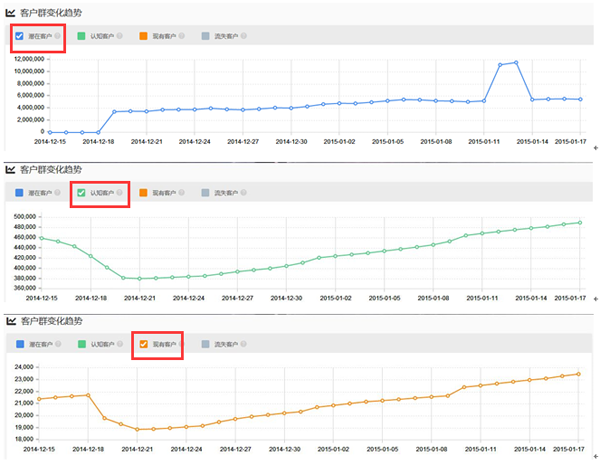Click small arrow icon right of green chart
This screenshot has width=600, height=465.
click(595, 299)
